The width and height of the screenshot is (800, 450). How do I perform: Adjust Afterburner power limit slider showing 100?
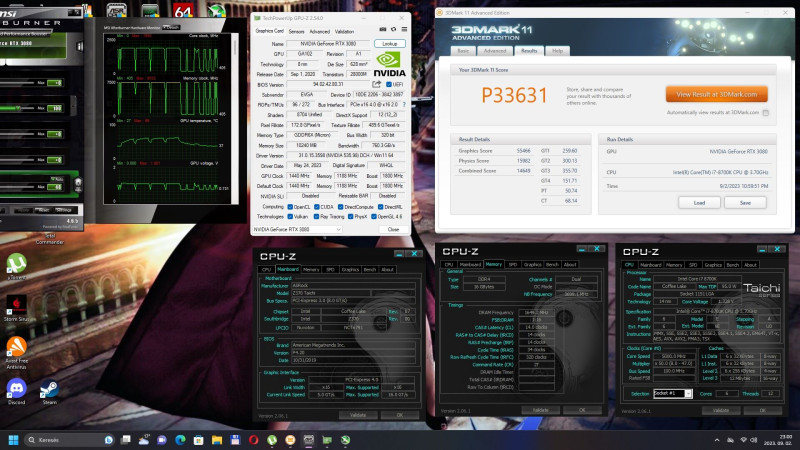pyautogui.click(x=18, y=108)
